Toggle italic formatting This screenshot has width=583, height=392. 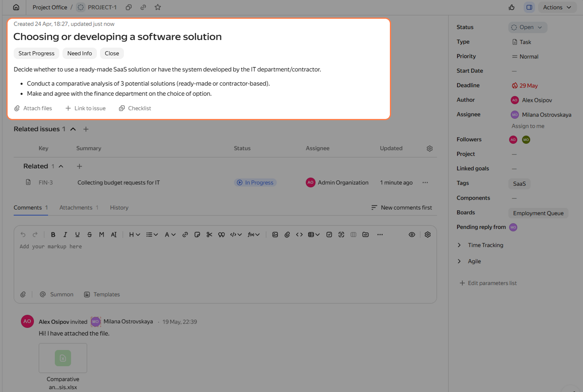point(65,235)
